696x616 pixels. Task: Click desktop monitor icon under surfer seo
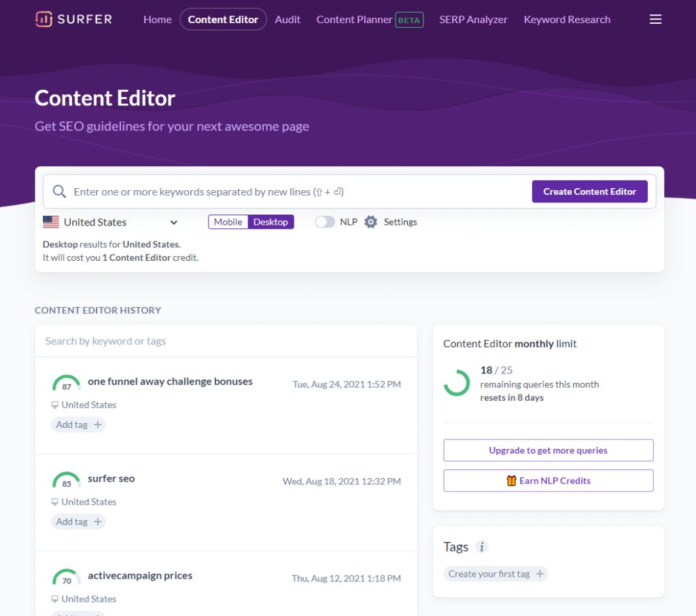coord(54,502)
